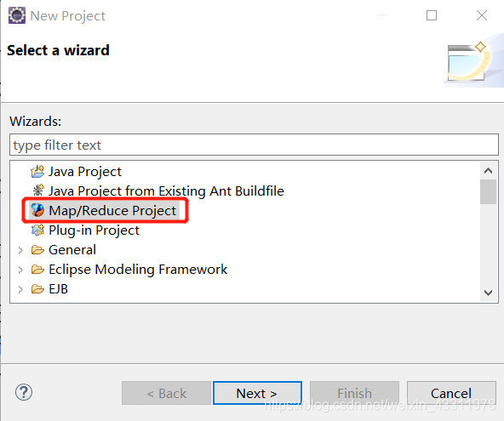Viewport: 504px width, 421px height.
Task: Click the type filter text field
Action: [254, 145]
